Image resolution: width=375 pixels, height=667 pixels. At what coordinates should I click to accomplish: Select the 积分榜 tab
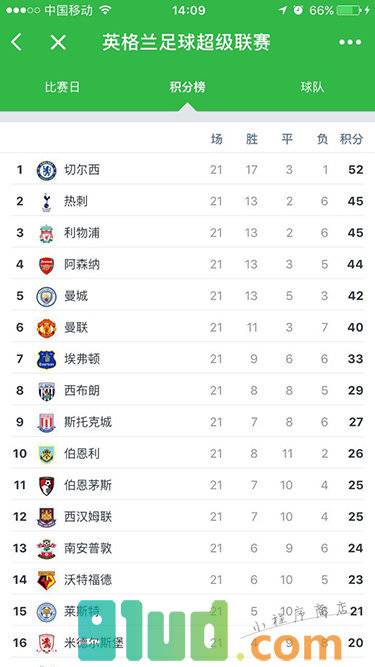(x=188, y=87)
